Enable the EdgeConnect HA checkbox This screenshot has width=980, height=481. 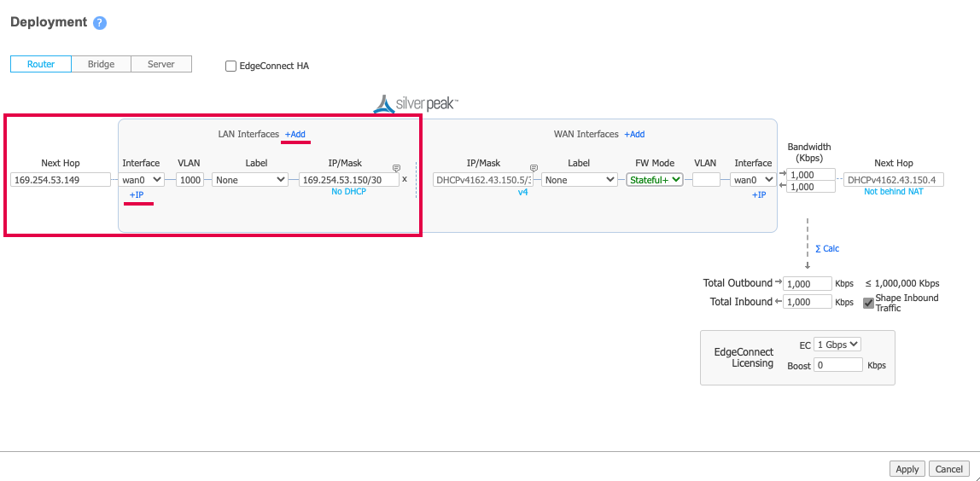[230, 67]
